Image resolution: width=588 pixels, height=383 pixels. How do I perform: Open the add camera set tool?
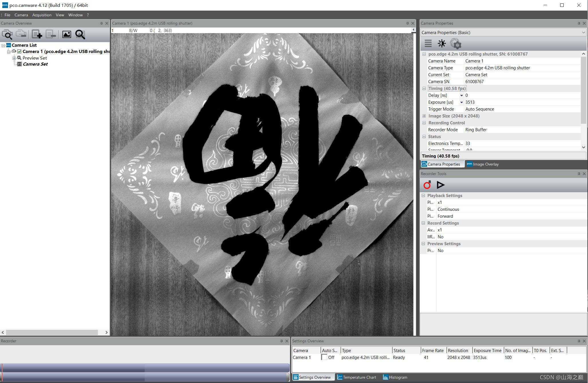(38, 34)
